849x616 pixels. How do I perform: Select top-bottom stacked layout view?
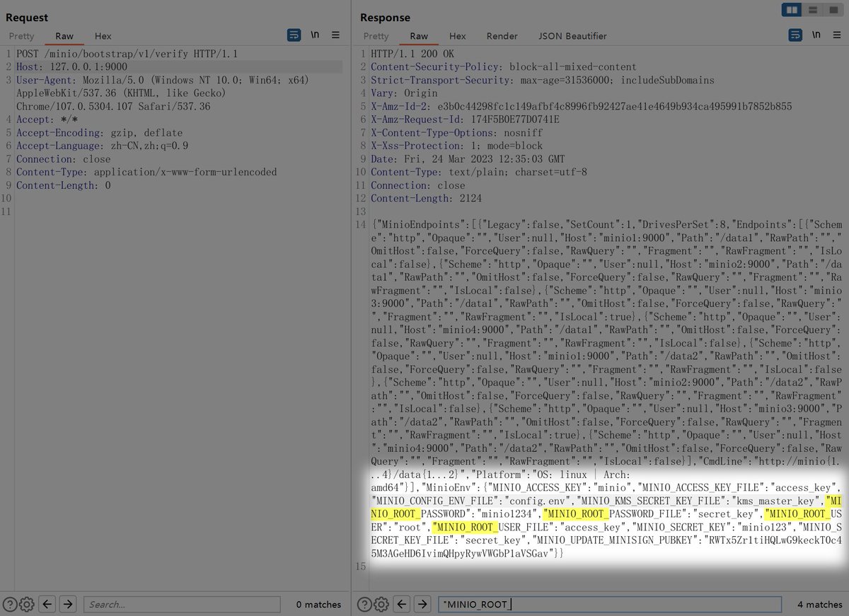(813, 9)
